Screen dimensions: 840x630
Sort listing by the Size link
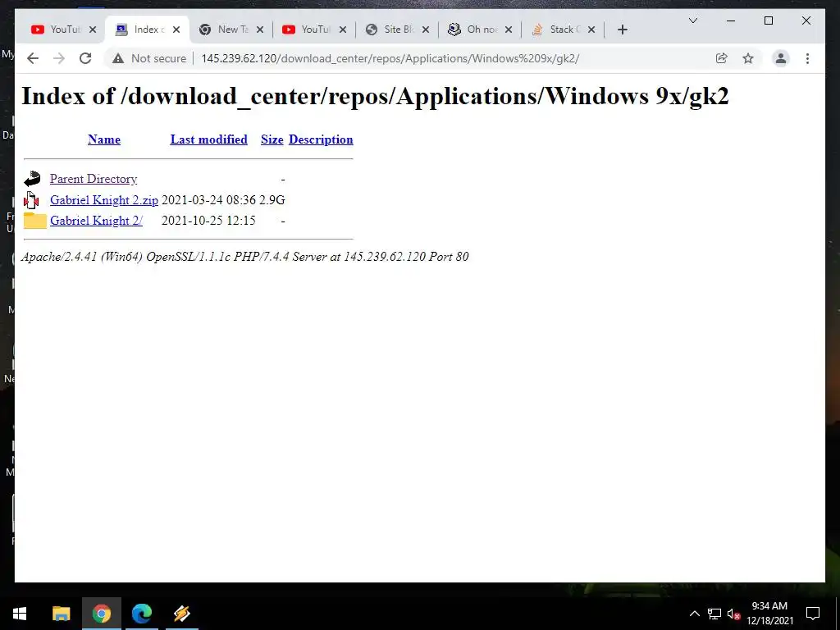[272, 139]
